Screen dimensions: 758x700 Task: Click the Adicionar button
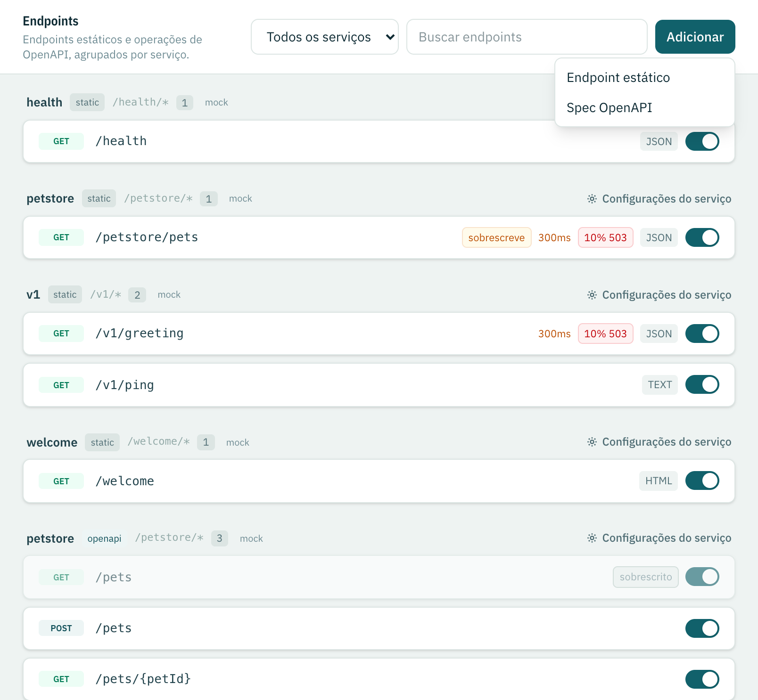click(x=695, y=37)
